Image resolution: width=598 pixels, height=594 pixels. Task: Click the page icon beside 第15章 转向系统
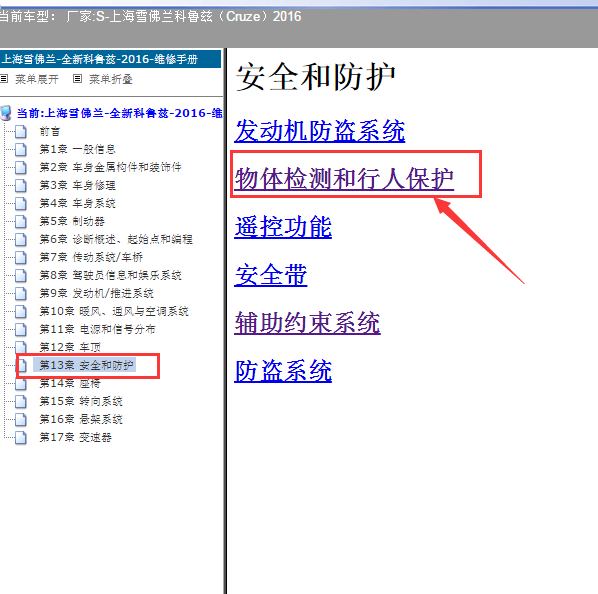pyautogui.click(x=21, y=401)
